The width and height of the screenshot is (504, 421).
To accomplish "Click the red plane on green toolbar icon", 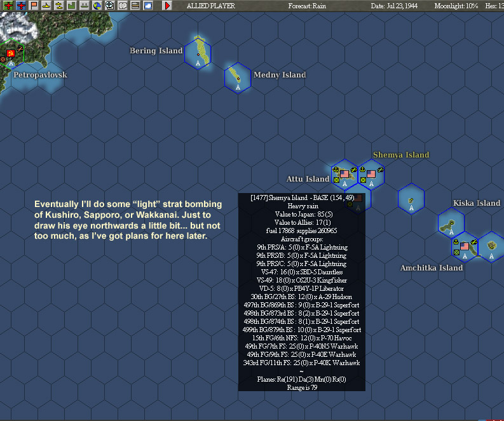I will [8, 6].
